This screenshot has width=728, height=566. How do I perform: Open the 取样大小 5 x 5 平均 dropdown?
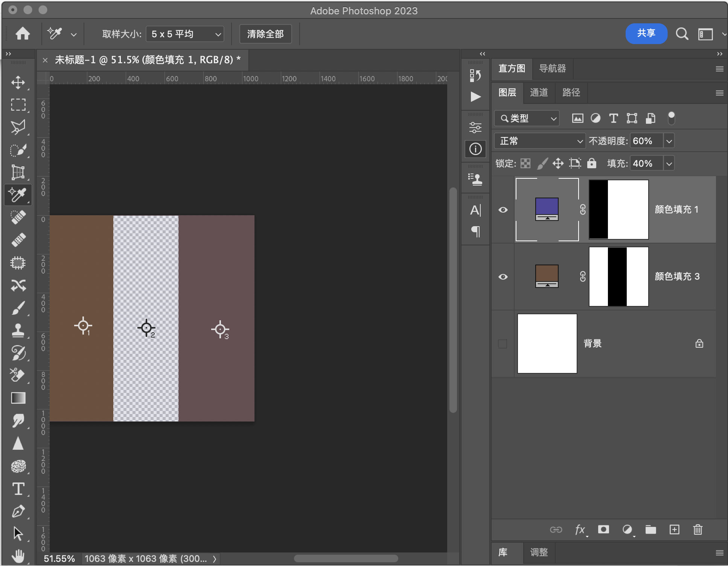185,34
